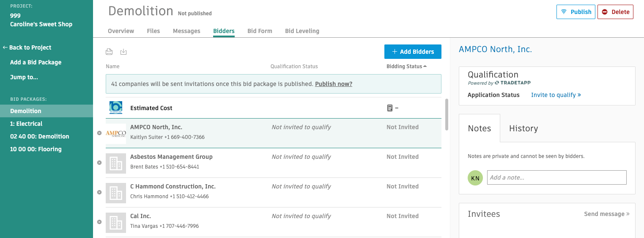Open Jump to... menu in sidebar
This screenshot has width=644, height=238.
tap(24, 77)
